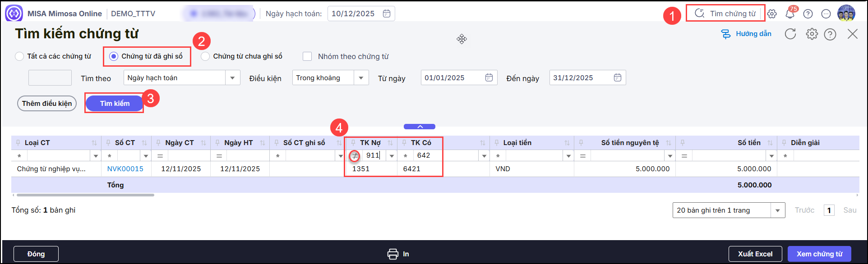Click the Xem chứng từ button
Image resolution: width=868 pixels, height=264 pixels.
(x=819, y=254)
